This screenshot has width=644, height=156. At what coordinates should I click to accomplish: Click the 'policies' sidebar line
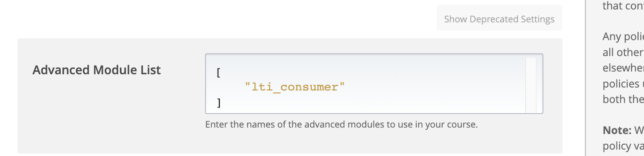pos(623,84)
